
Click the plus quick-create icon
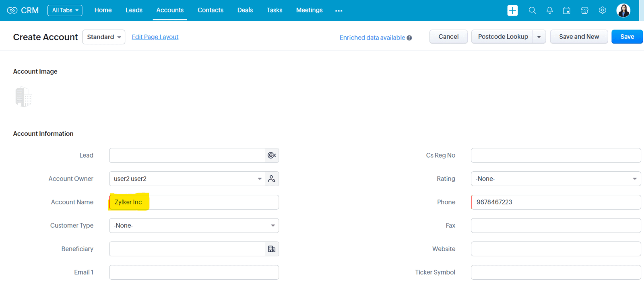pyautogui.click(x=512, y=10)
